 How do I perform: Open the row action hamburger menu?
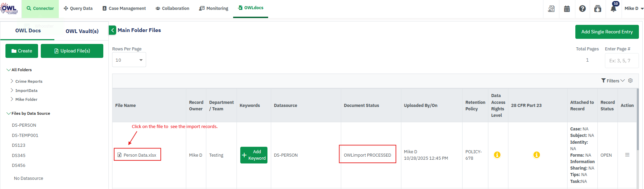pos(627,155)
